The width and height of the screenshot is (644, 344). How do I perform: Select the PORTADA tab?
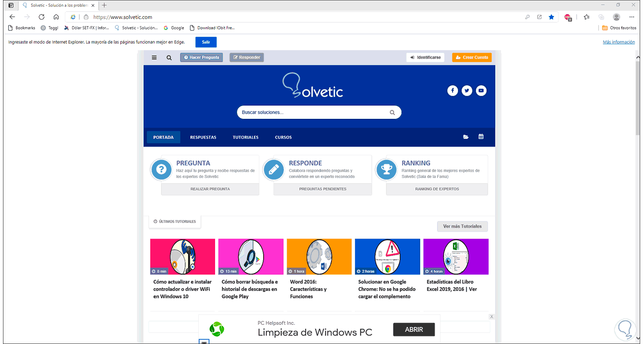[x=164, y=137]
